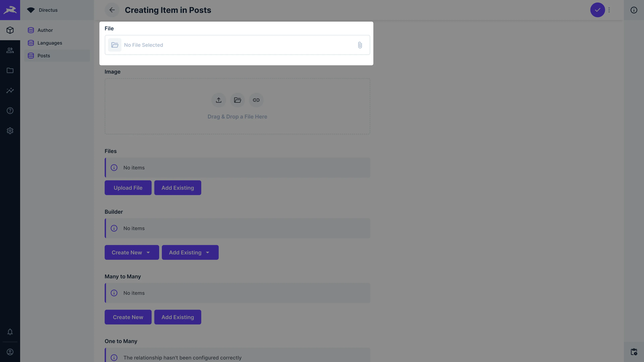Open the Insights module
Screen dimensions: 644x362
(10, 90)
